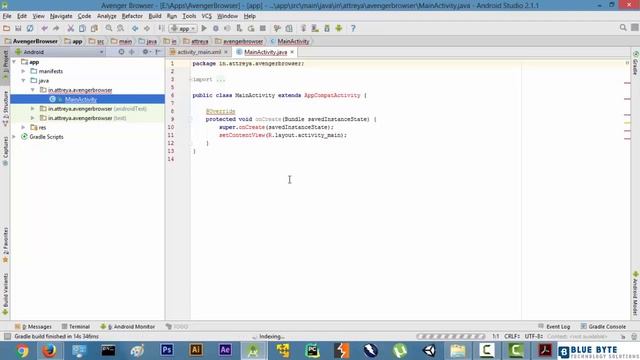The image size is (640, 360).
Task: Toggle the Gradle tool window on right edge
Action: [x=636, y=62]
